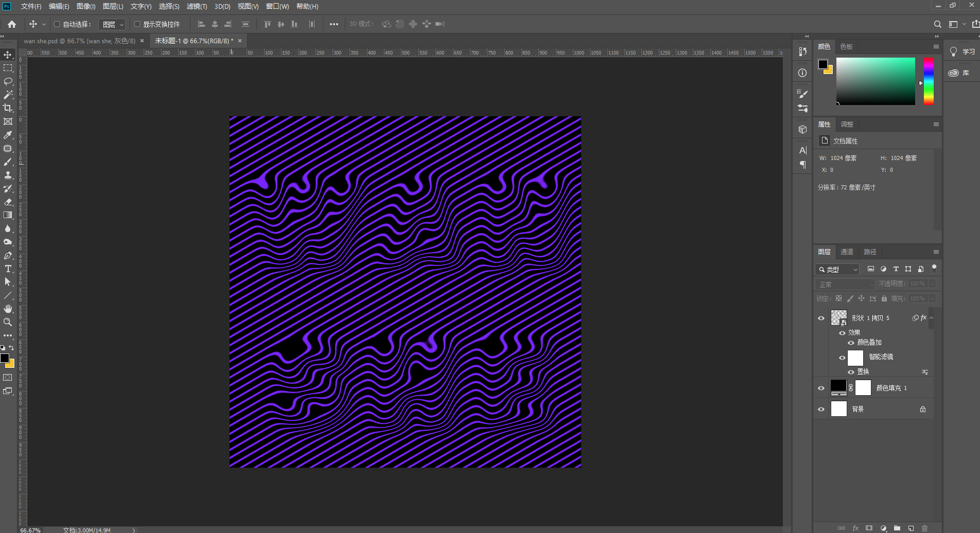The image size is (980, 533).
Task: Select the Lasso tool
Action: pyautogui.click(x=8, y=81)
